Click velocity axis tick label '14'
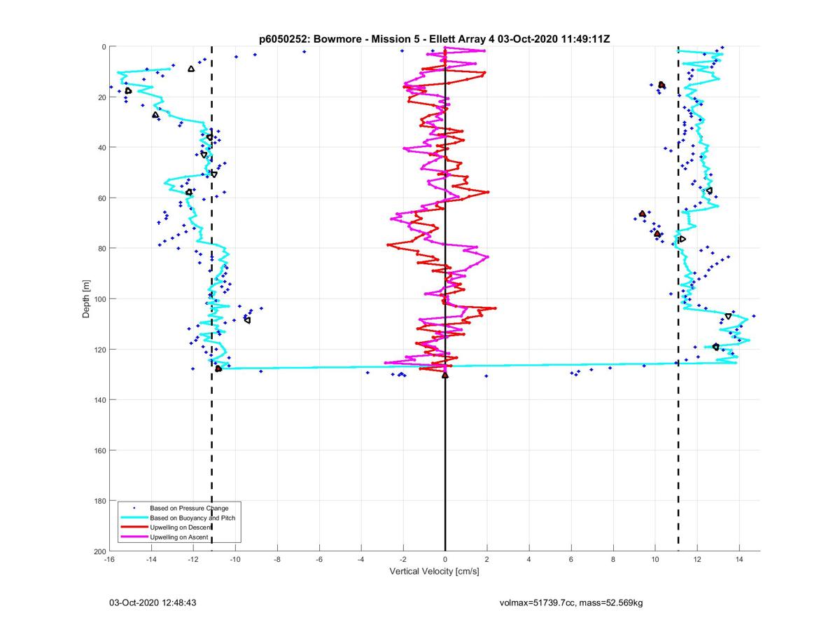This screenshot has height=620, width=840. pyautogui.click(x=739, y=560)
